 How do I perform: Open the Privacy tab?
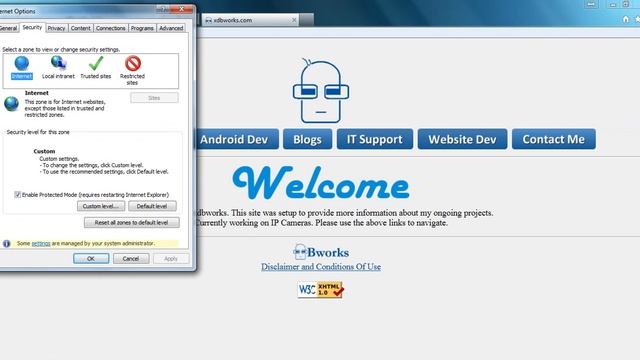pyautogui.click(x=56, y=28)
